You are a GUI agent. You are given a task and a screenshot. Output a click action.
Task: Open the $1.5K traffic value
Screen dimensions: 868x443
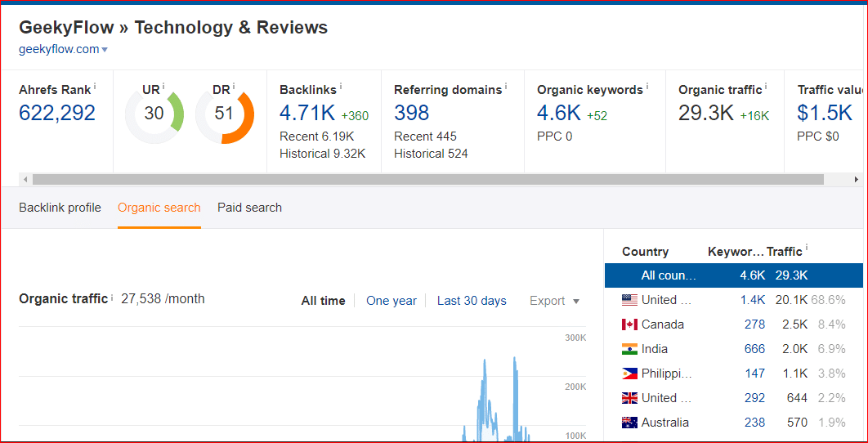pos(825,113)
